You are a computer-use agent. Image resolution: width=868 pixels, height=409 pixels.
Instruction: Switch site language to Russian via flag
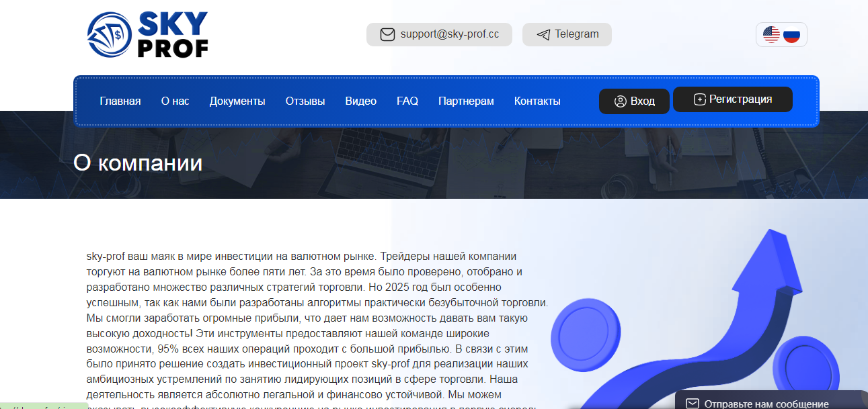point(791,34)
